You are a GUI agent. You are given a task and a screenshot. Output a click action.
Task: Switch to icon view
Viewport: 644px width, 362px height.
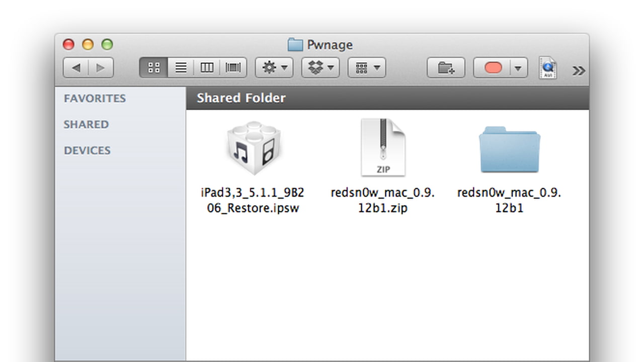coord(154,68)
